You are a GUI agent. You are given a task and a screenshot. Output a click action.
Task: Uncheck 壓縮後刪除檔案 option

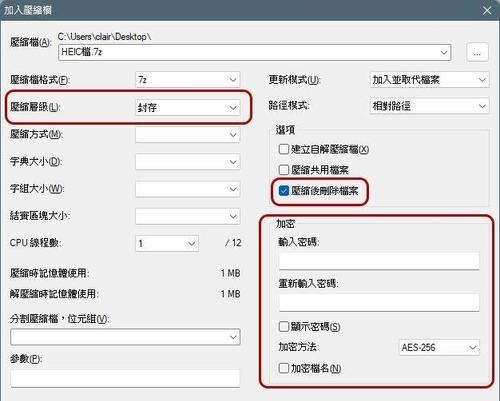point(284,191)
